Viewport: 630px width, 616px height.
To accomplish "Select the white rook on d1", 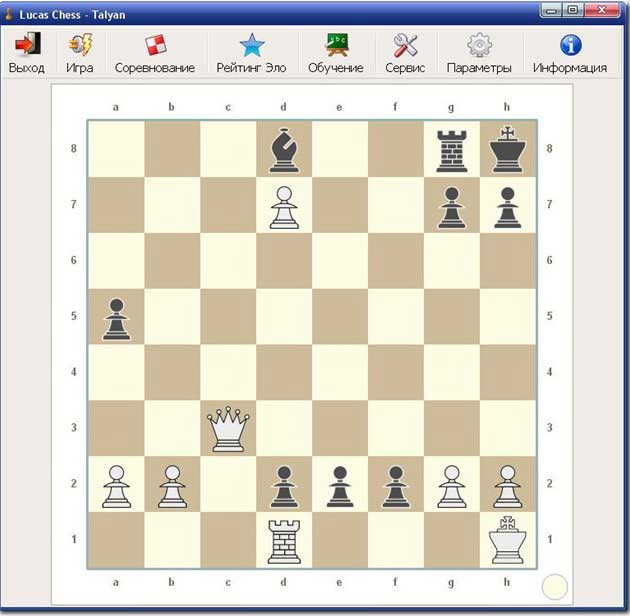I will click(x=284, y=542).
